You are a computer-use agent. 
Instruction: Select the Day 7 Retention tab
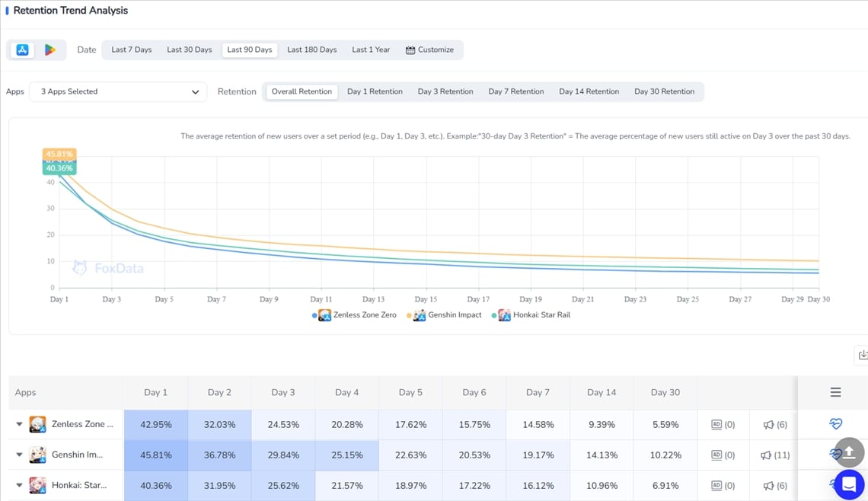coord(515,91)
